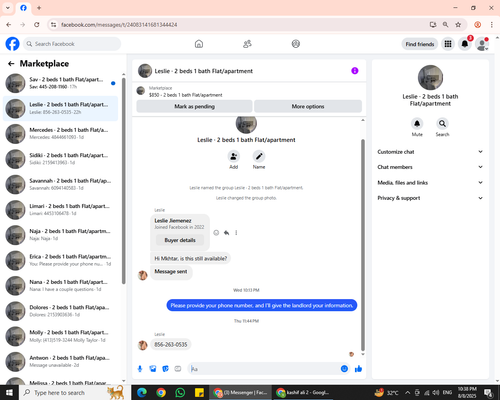This screenshot has height=400, width=500.
Task: Open conversation info purple icon
Action: coord(355,71)
